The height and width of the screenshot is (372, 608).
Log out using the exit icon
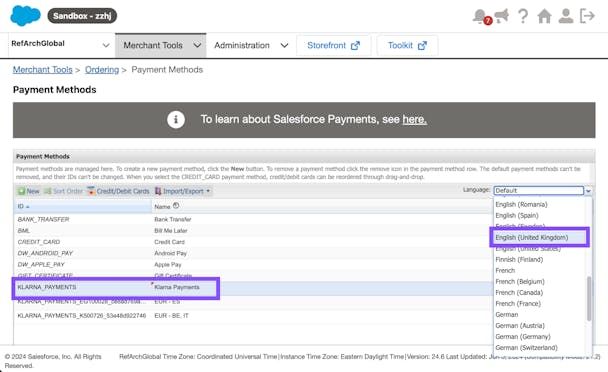coord(587,16)
